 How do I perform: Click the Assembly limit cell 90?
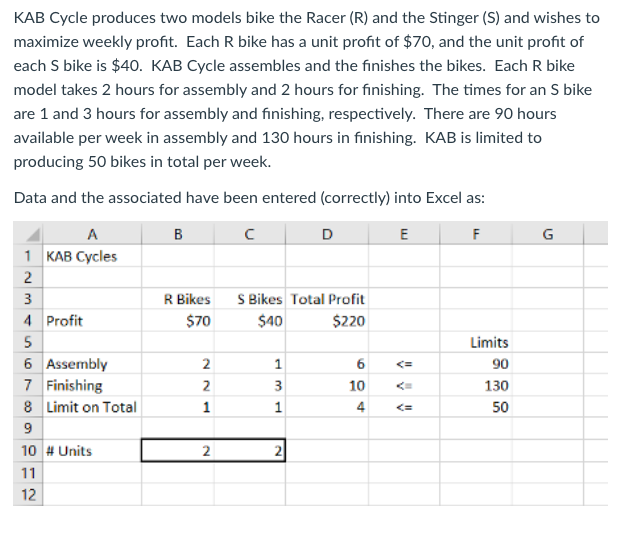tap(476, 364)
